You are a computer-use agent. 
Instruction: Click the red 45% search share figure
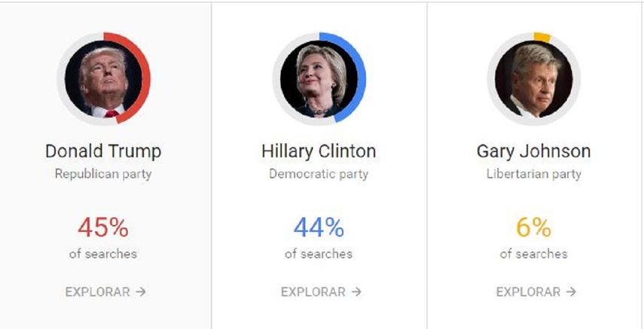pyautogui.click(x=103, y=227)
